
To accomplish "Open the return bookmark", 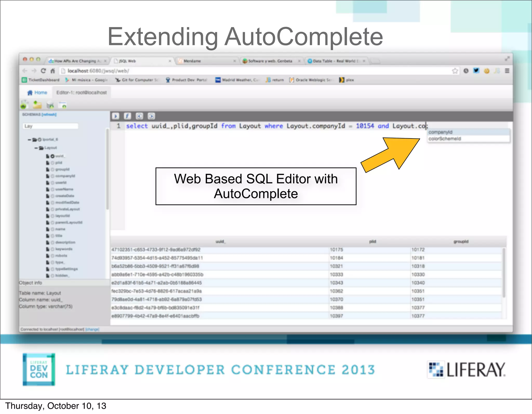I will tap(275, 80).
